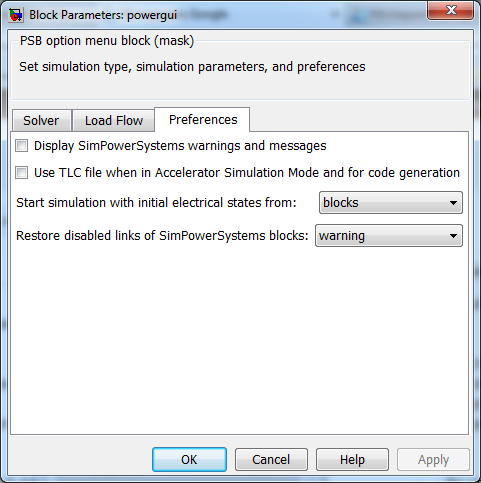
Task: Open the Load Flow tab
Action: pyautogui.click(x=114, y=120)
